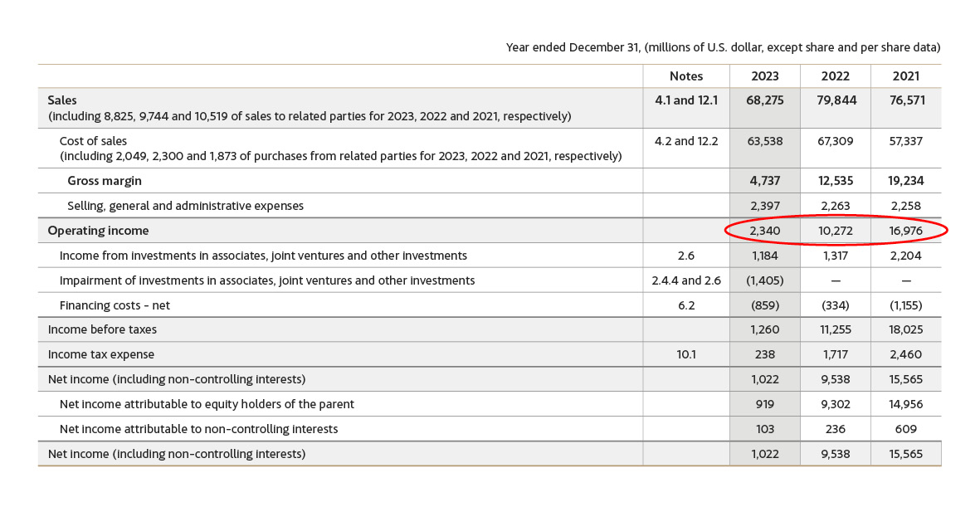Click the 2022 column header
The height and width of the screenshot is (507, 980).
click(835, 76)
